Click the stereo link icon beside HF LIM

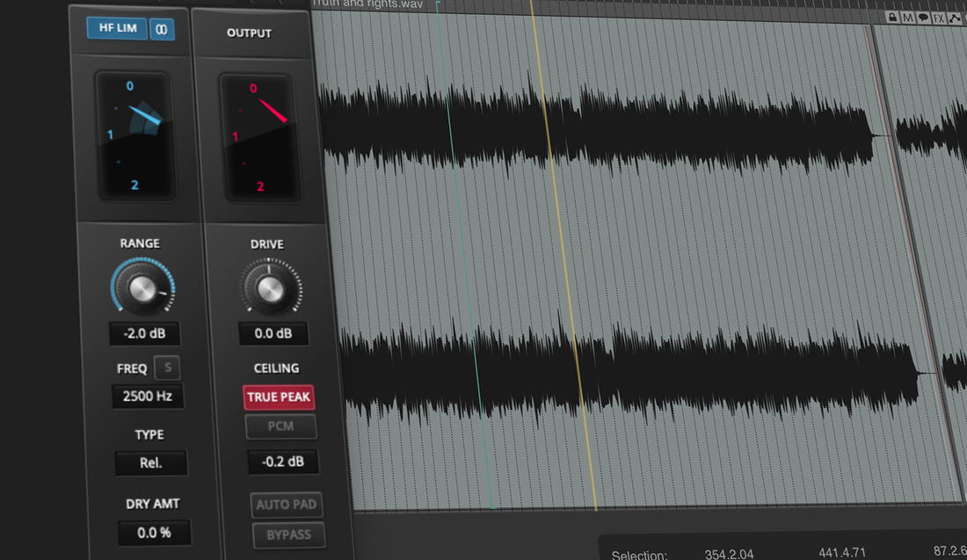162,30
